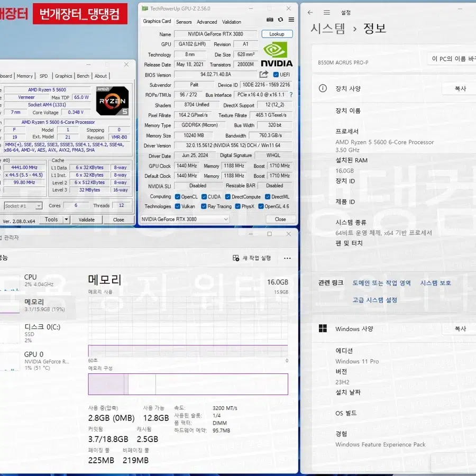The image size is (476, 476).
Task: Click the GPU-Z refresh icon
Action: tap(280, 20)
